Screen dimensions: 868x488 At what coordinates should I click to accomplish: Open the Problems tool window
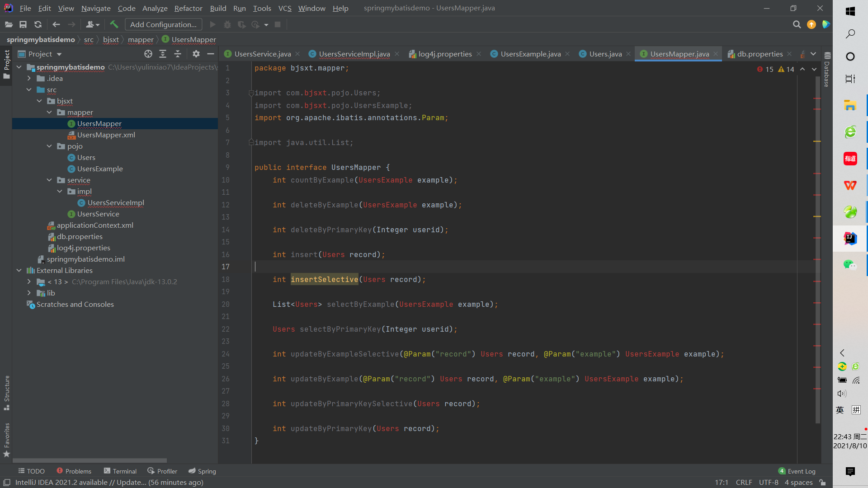coord(74,471)
